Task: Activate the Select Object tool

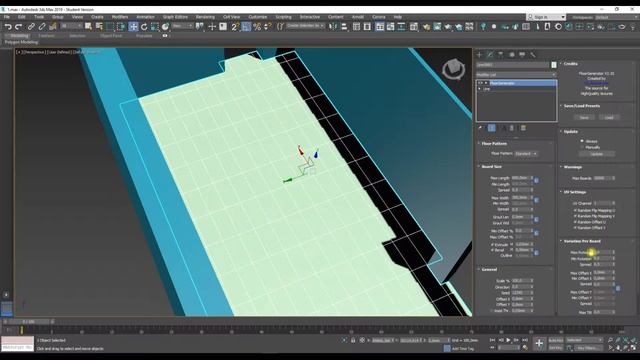Action: point(88,27)
